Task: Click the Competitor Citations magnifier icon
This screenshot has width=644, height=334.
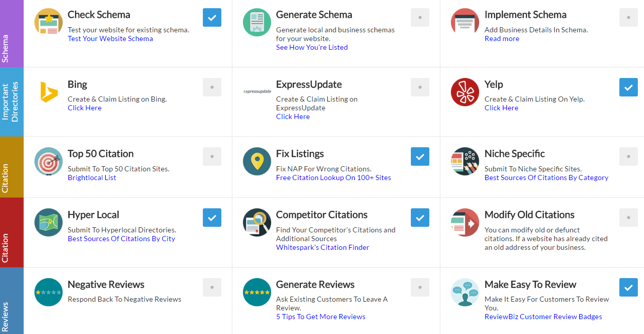Action: click(257, 222)
